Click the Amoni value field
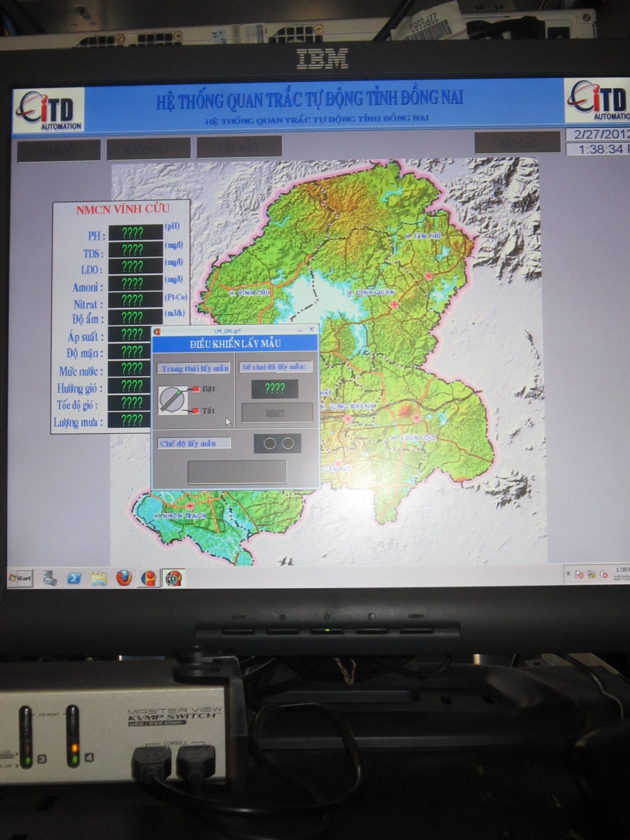The width and height of the screenshot is (630, 840). pyautogui.click(x=136, y=283)
